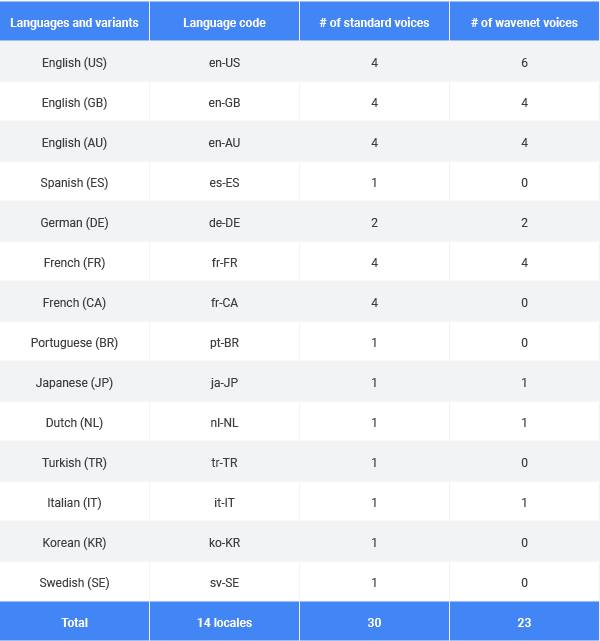Select the Italian (IT) language cell
Image resolution: width=600 pixels, height=641 pixels.
pos(74,502)
